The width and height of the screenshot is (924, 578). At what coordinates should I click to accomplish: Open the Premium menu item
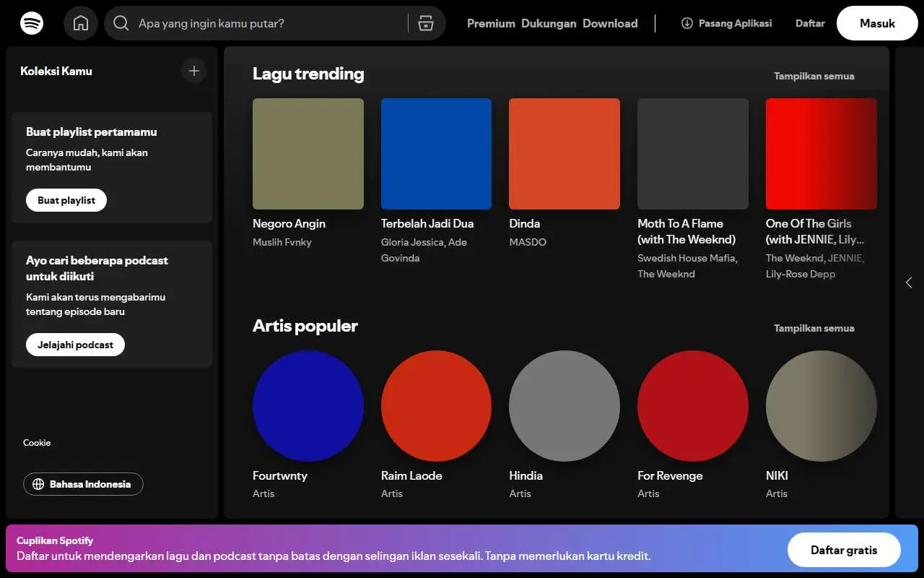tap(491, 23)
